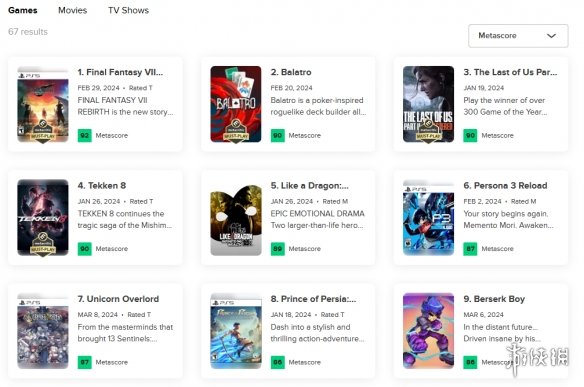Click the Berserk Boy character artwork
Screen dimensions: 584x387
(x=428, y=331)
